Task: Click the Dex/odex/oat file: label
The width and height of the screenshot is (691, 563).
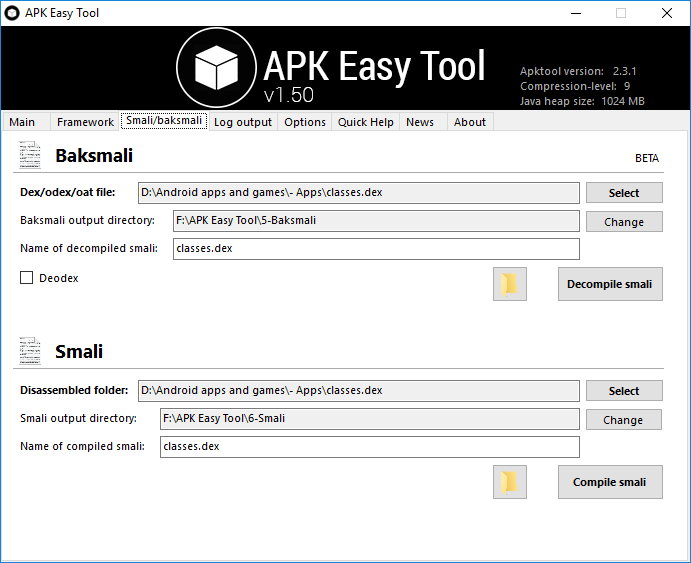Action: click(67, 193)
